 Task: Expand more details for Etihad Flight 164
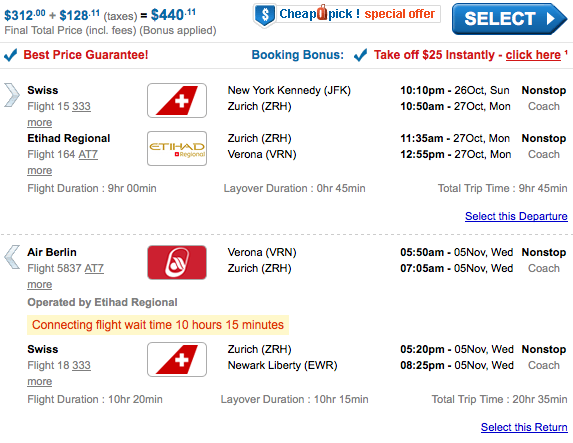point(39,171)
